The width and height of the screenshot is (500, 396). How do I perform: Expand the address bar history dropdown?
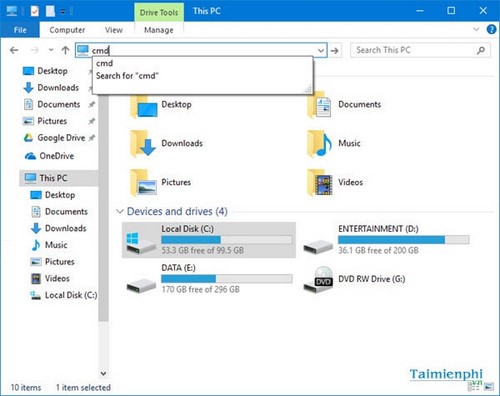[321, 51]
